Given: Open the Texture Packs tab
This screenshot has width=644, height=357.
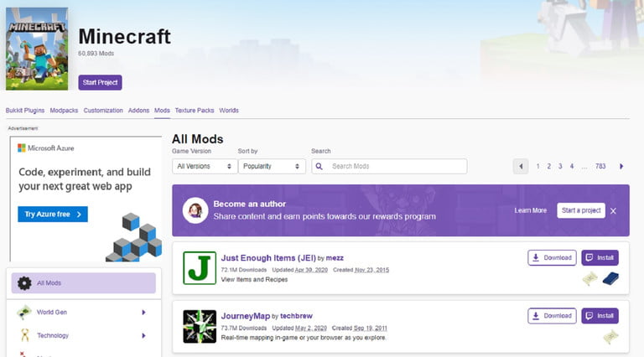Looking at the screenshot, I should [195, 111].
